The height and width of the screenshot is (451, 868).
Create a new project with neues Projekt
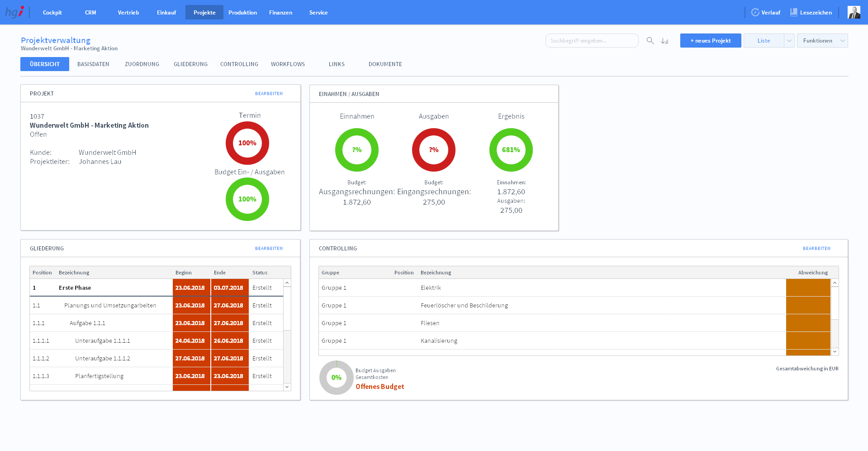point(710,41)
